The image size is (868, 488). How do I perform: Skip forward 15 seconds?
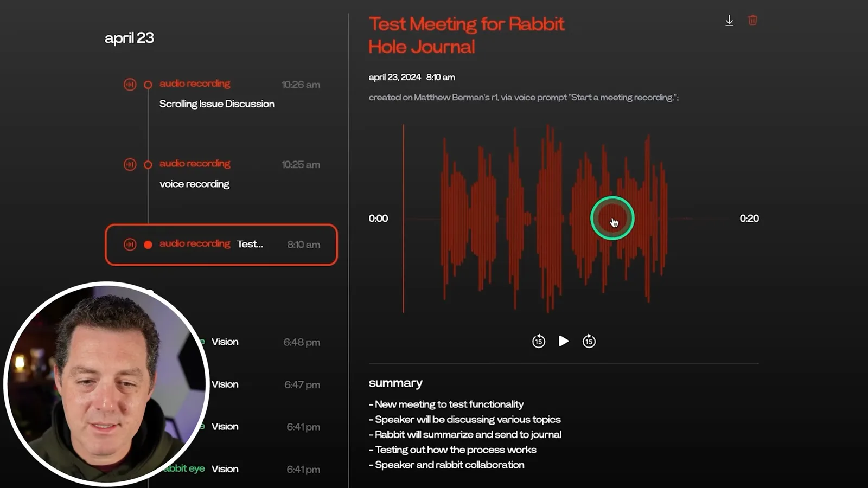point(589,341)
